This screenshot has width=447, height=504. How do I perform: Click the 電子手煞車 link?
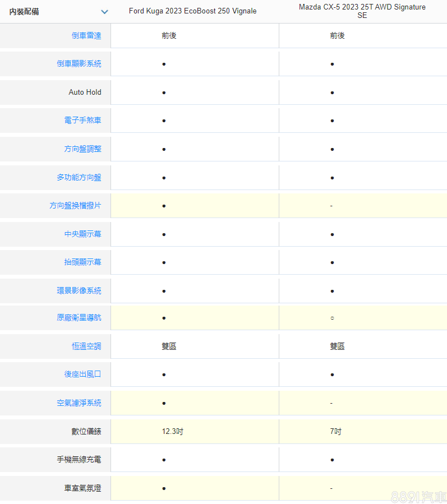point(83,121)
